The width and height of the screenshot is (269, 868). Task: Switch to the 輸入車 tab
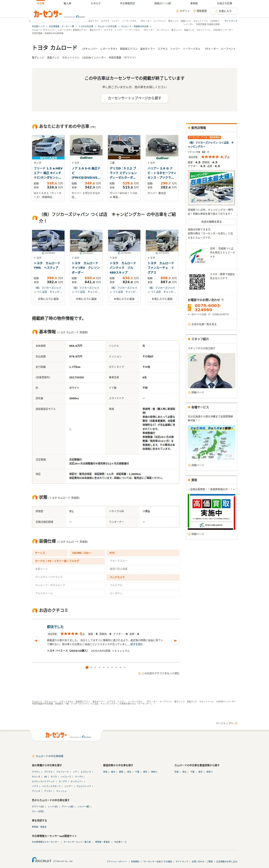pos(67,3)
